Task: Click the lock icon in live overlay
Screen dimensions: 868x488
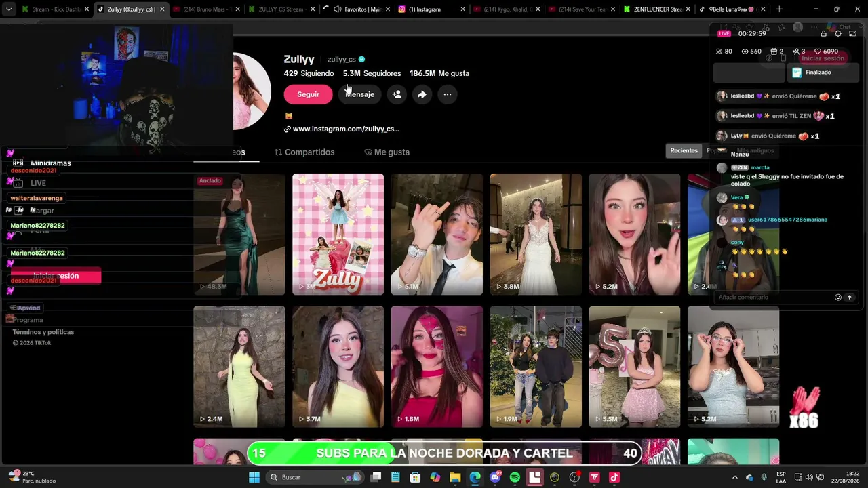Action: (x=824, y=33)
